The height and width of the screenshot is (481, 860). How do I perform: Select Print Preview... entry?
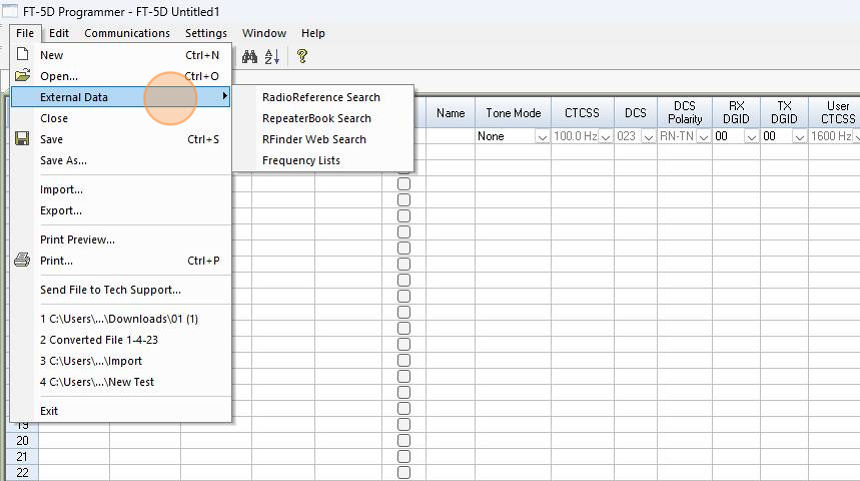coord(121,240)
